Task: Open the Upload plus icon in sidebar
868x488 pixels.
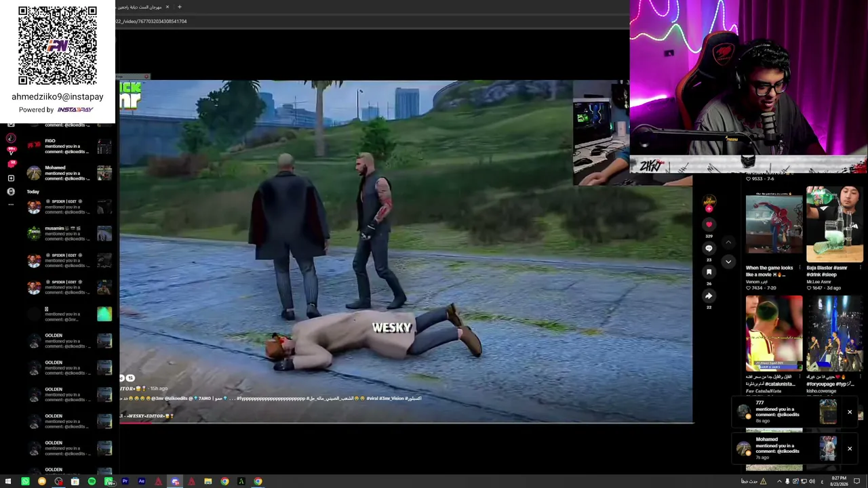Action: click(10, 178)
